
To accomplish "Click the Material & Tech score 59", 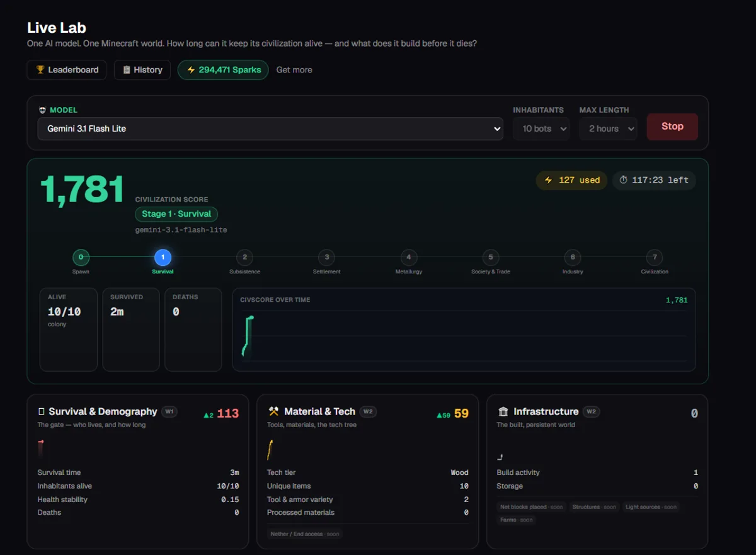I will (x=461, y=413).
